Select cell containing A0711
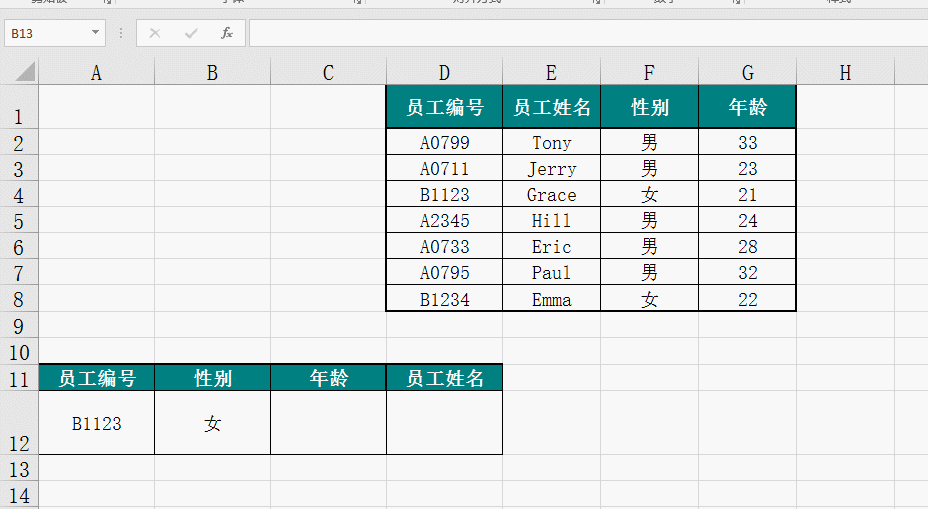 point(444,168)
